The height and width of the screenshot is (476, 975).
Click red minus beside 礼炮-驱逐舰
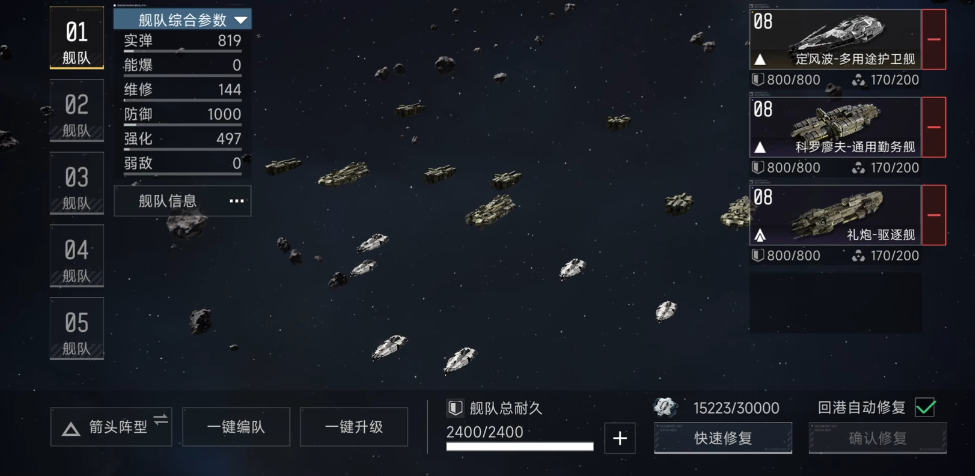tap(933, 214)
